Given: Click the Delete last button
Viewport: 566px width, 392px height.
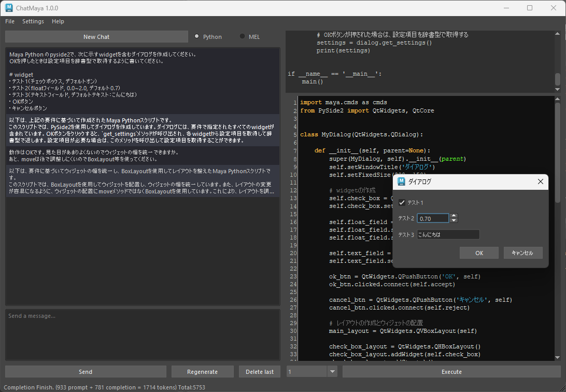Looking at the screenshot, I should coord(259,372).
